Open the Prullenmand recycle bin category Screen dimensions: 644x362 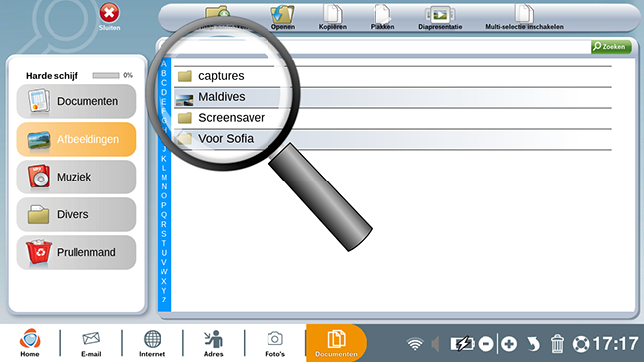[x=76, y=252]
